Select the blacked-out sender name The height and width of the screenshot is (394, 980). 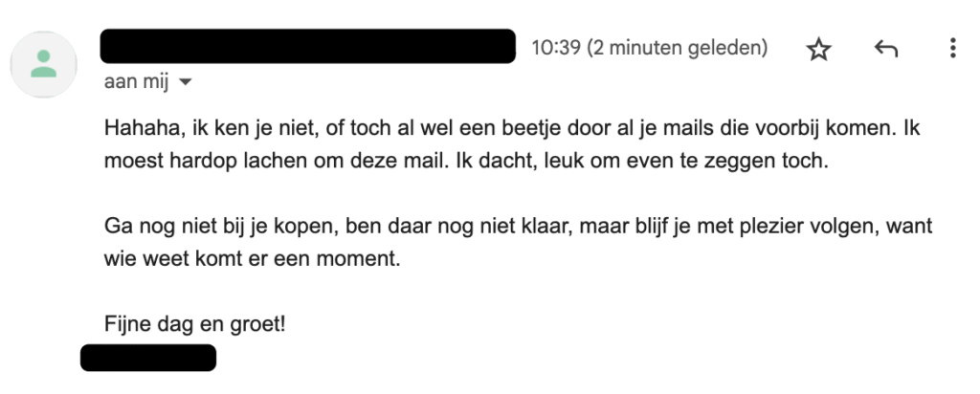click(307, 46)
